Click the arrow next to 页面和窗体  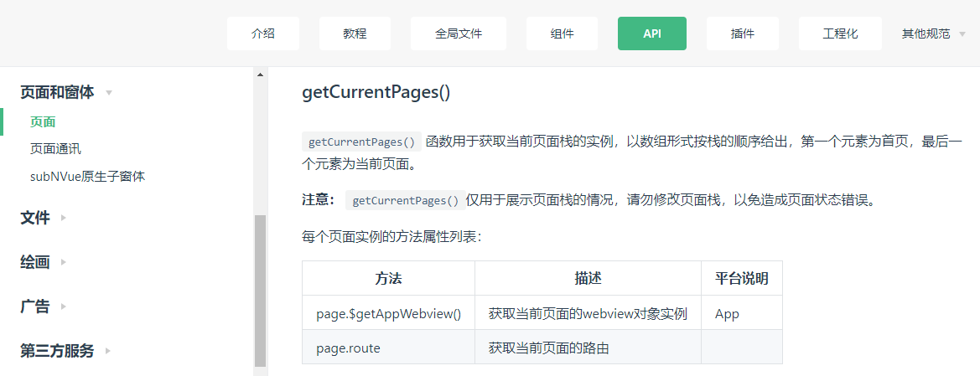tap(109, 93)
